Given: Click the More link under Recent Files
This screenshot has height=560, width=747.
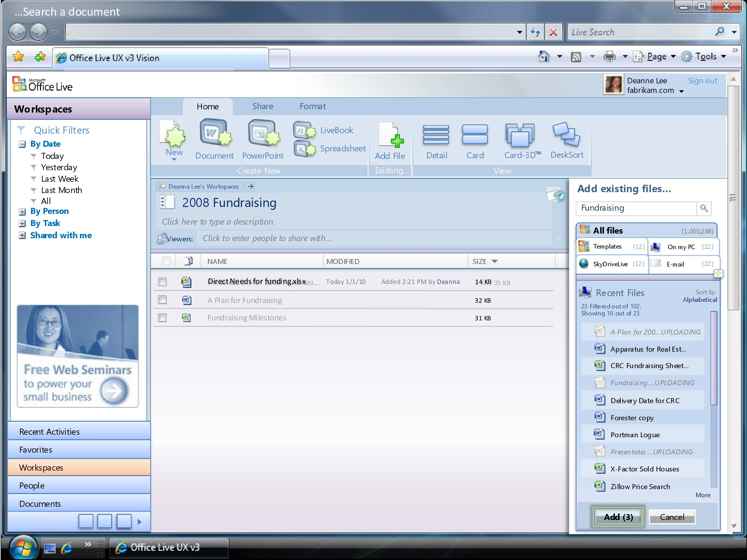Looking at the screenshot, I should point(703,495).
